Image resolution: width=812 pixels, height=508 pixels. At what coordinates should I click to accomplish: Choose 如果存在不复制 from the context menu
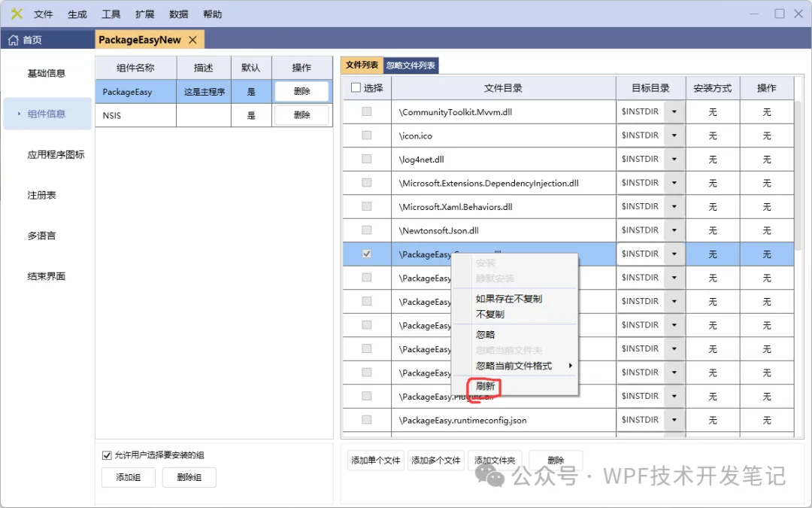[514, 299]
